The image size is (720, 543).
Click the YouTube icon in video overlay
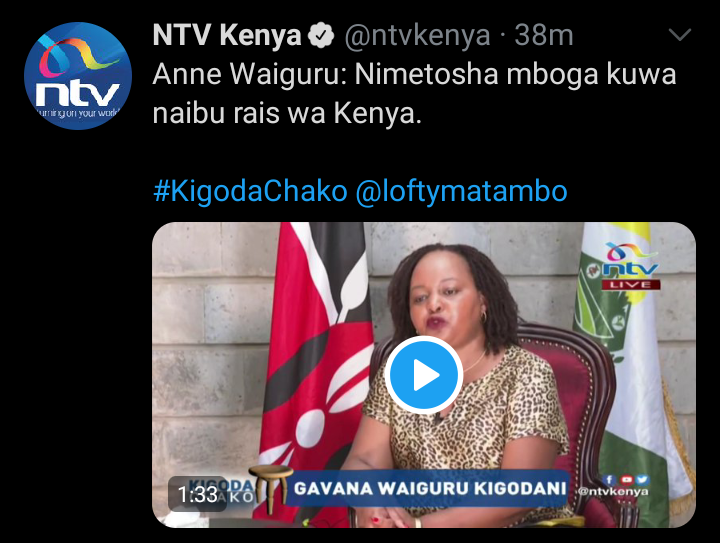coord(626,480)
